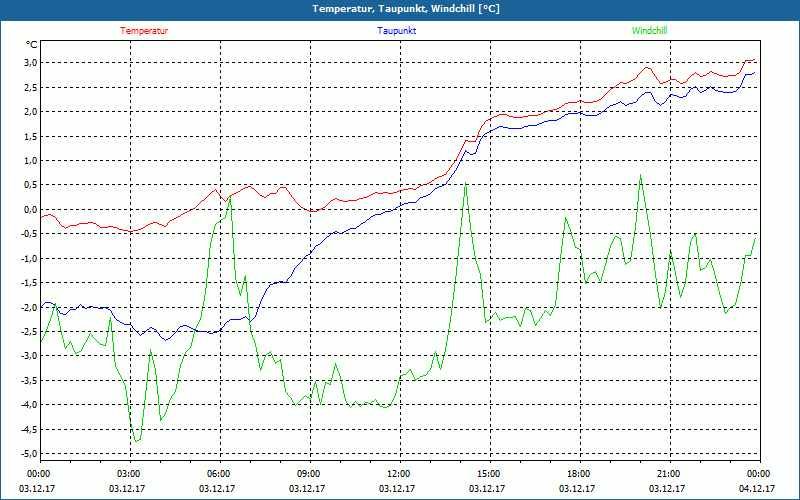
Task: Click the 04.12.17 date label
Action: tap(757, 489)
